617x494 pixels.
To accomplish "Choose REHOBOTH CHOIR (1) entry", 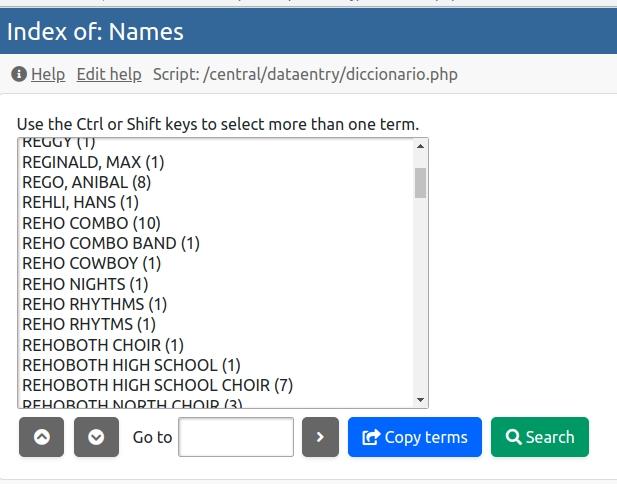I will click(102, 345).
